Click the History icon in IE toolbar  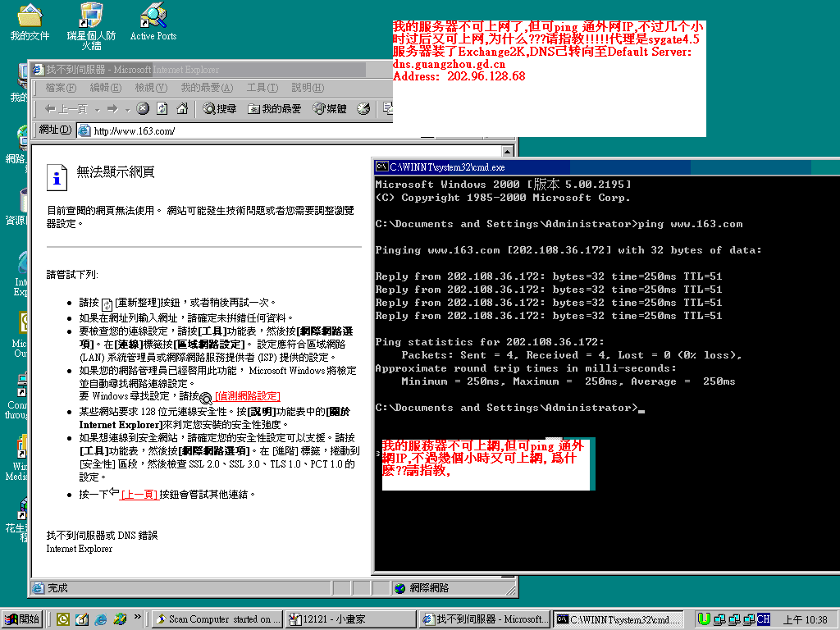pos(363,109)
